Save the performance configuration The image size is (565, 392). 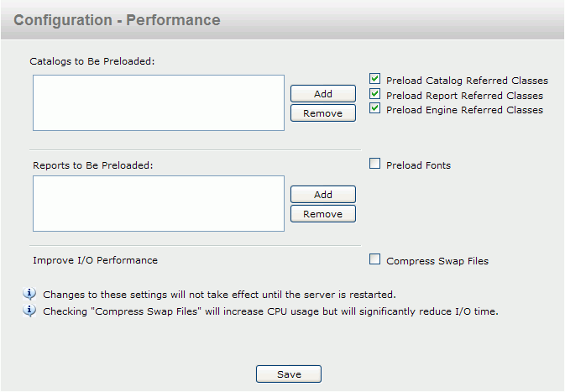pyautogui.click(x=289, y=374)
